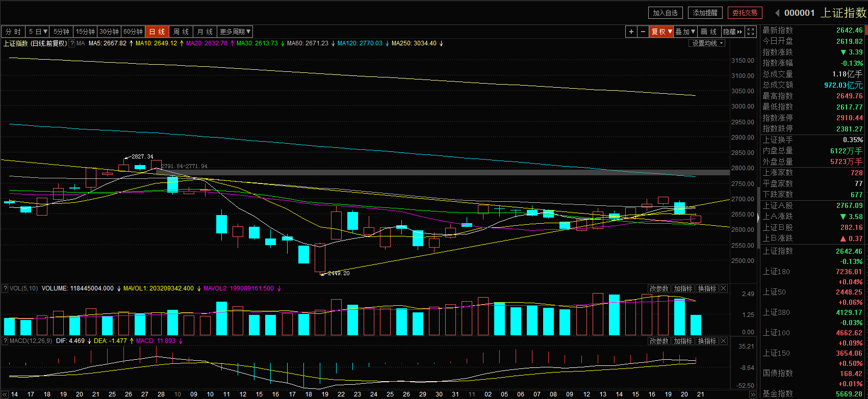This screenshot has height=399, width=868.
Task: Select the 5分钟 period tab
Action: [x=62, y=32]
